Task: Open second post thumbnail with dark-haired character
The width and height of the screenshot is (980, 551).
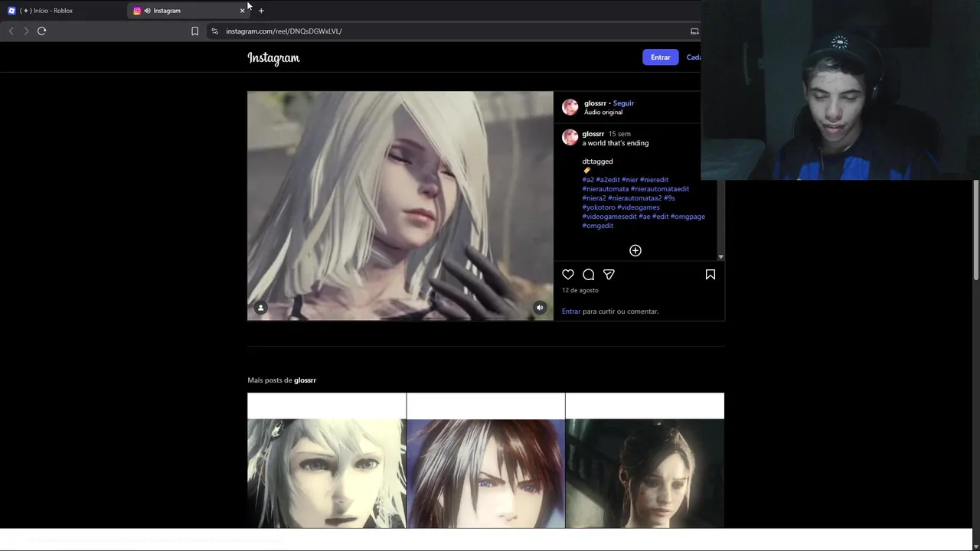Action: [x=486, y=461]
